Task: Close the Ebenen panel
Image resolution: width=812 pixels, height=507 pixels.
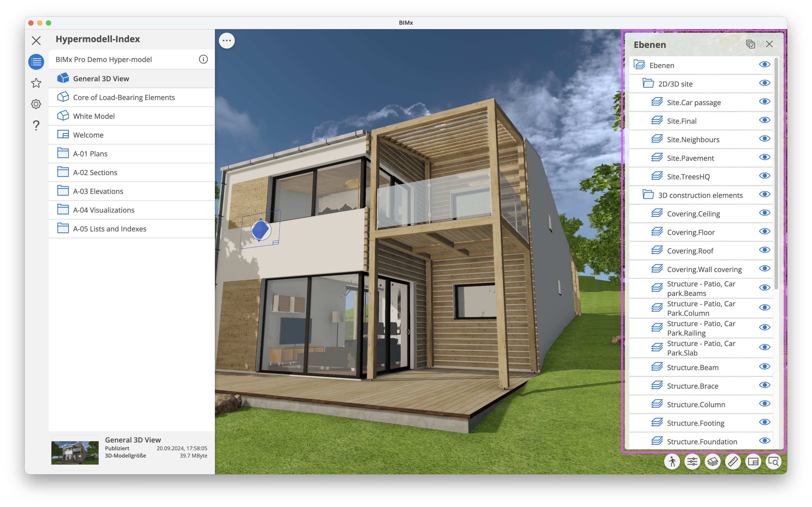Action: [769, 44]
